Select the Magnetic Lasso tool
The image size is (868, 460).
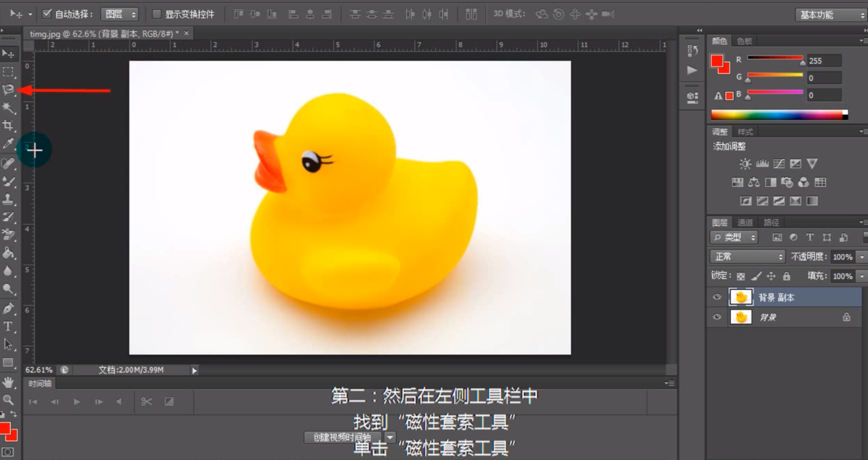tap(8, 89)
